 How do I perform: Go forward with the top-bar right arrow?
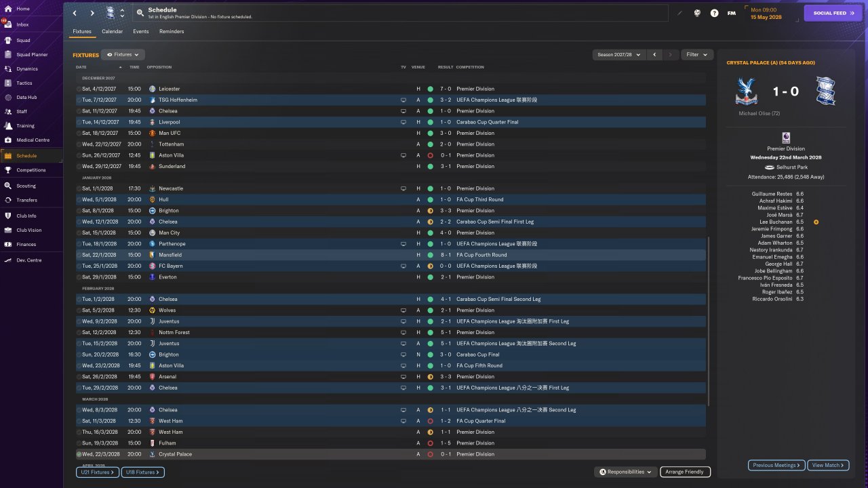tap(92, 13)
